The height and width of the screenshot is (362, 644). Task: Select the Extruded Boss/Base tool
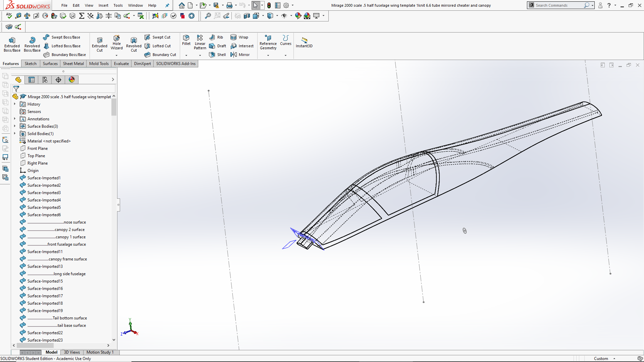tap(12, 44)
